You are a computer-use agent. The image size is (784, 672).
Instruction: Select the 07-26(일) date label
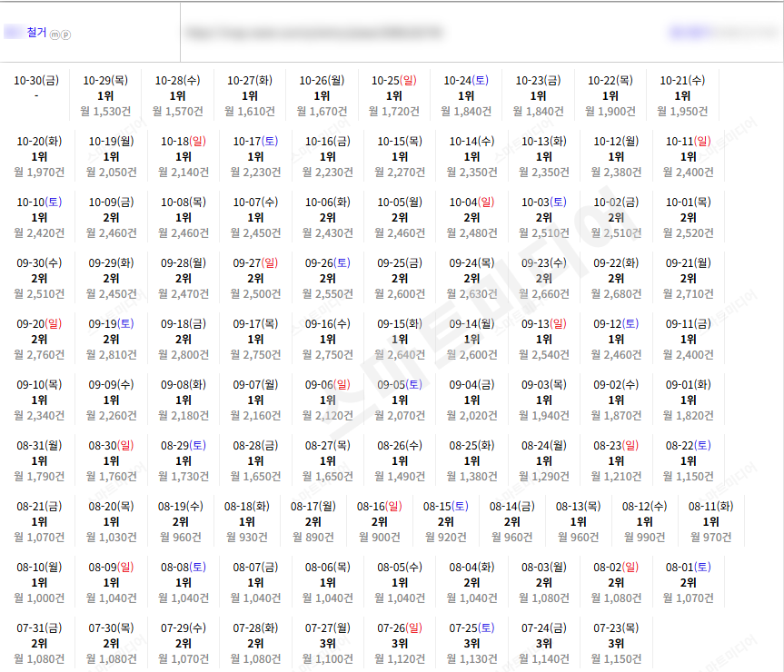click(400, 629)
